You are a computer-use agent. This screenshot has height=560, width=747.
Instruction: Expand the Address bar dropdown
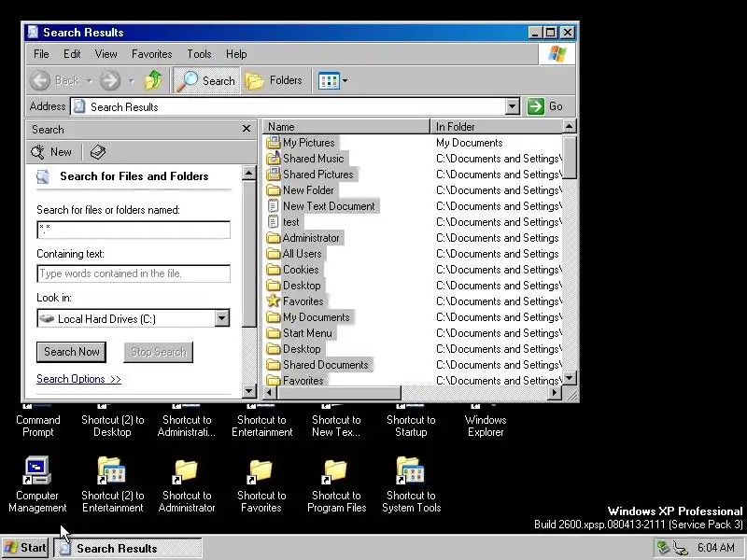[512, 106]
